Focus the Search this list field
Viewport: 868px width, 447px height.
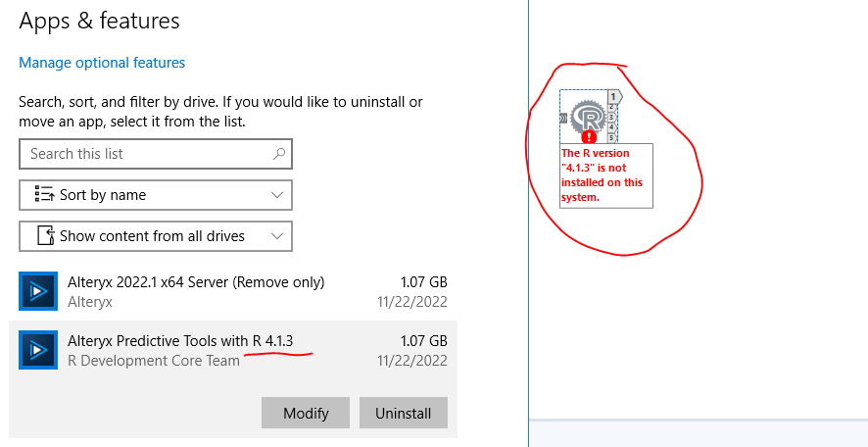point(147,154)
